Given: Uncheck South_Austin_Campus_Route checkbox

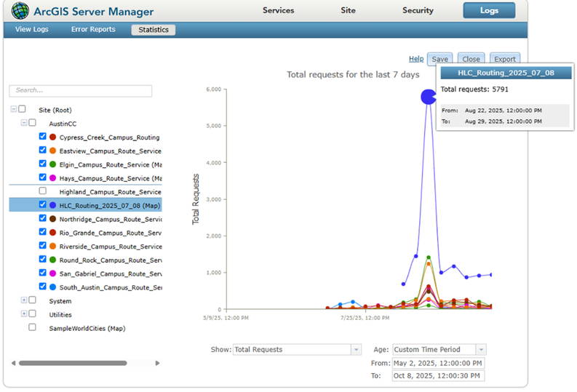Looking at the screenshot, I should pos(43,287).
